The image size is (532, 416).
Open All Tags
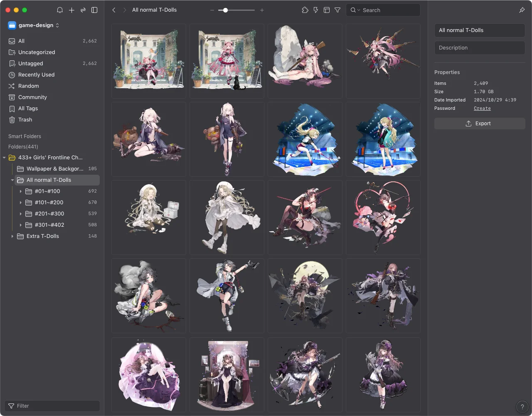[x=52, y=108]
